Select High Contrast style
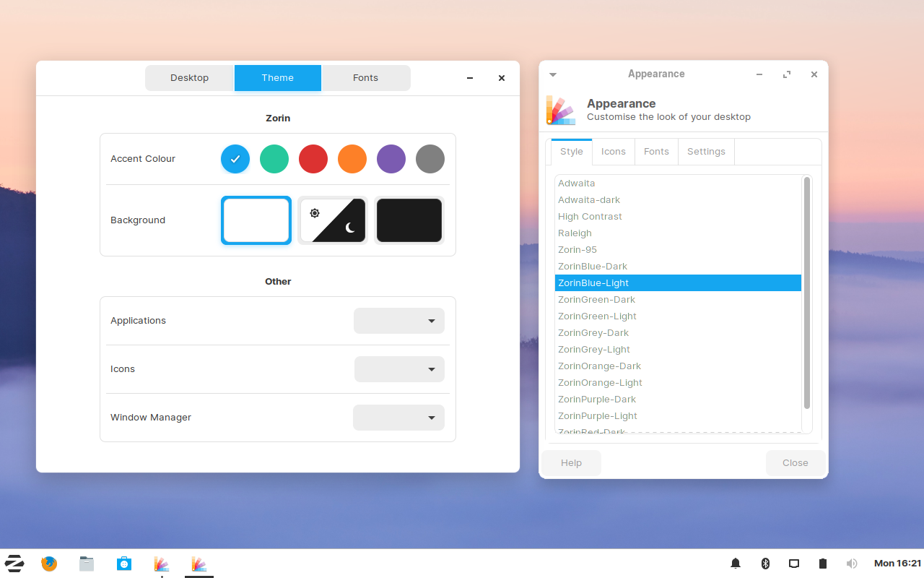Screen dimensions: 924x578 [x=678, y=217]
